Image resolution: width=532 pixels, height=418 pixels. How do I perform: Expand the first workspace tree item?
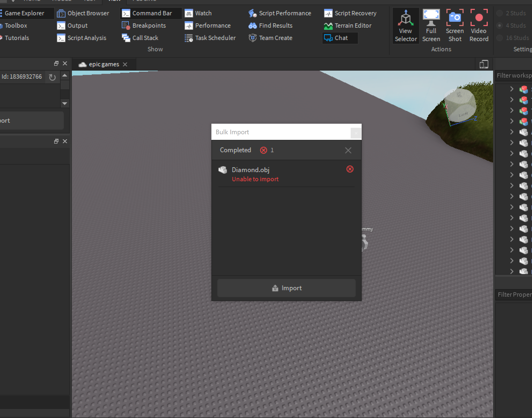pos(512,89)
